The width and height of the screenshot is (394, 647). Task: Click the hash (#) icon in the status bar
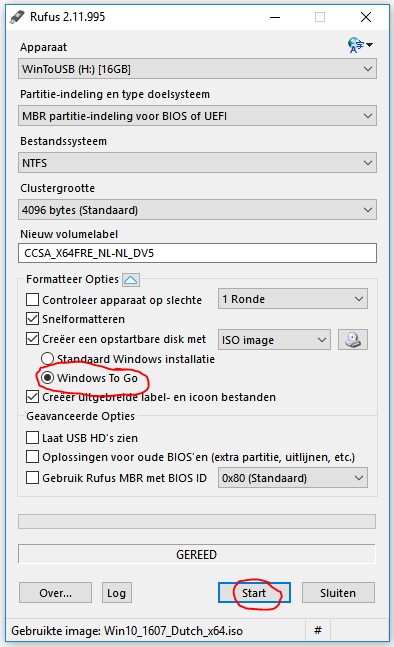[318, 630]
